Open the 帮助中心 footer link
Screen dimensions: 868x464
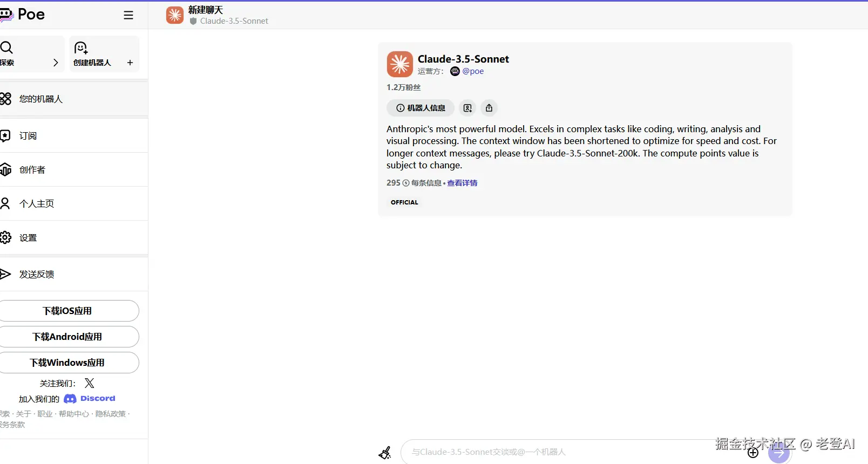[x=74, y=414]
